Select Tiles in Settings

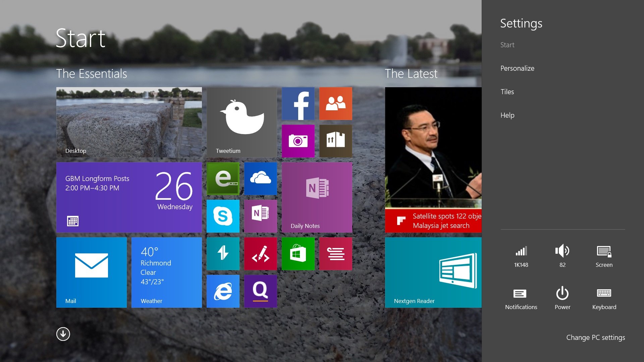pos(507,92)
